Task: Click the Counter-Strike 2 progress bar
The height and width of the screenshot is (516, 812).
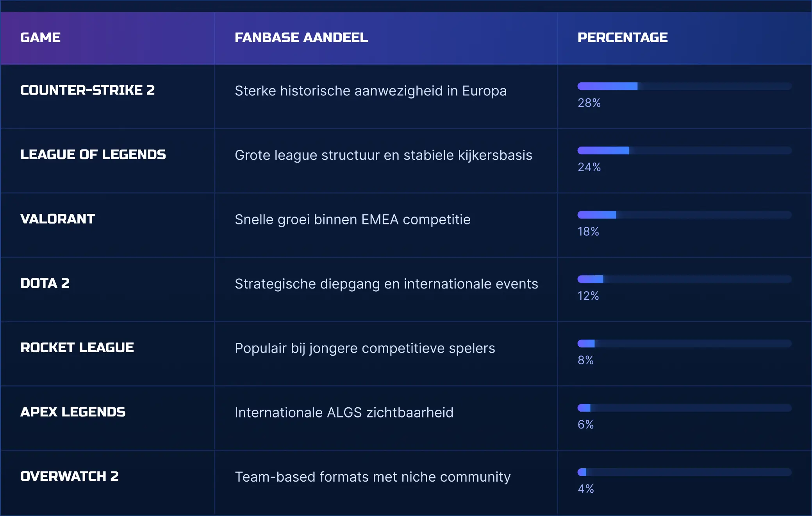Action: coord(684,86)
